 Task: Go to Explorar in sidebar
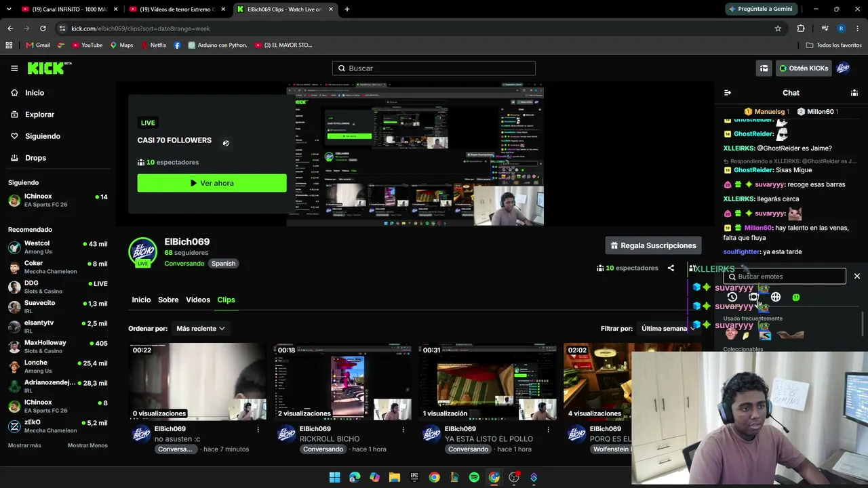[x=58, y=115]
